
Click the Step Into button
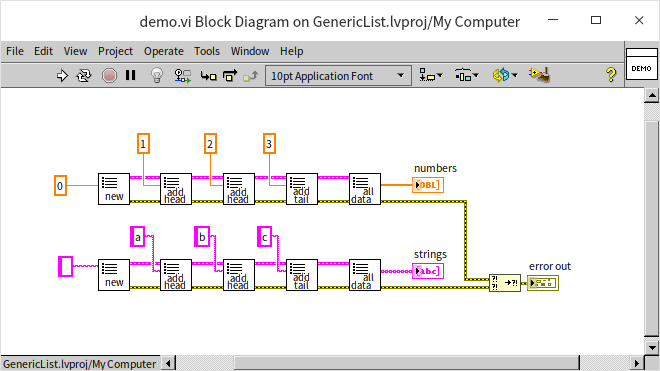point(208,76)
